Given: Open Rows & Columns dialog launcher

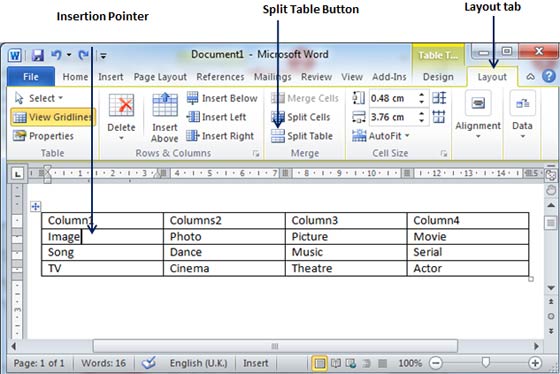Looking at the screenshot, I should click(256, 154).
